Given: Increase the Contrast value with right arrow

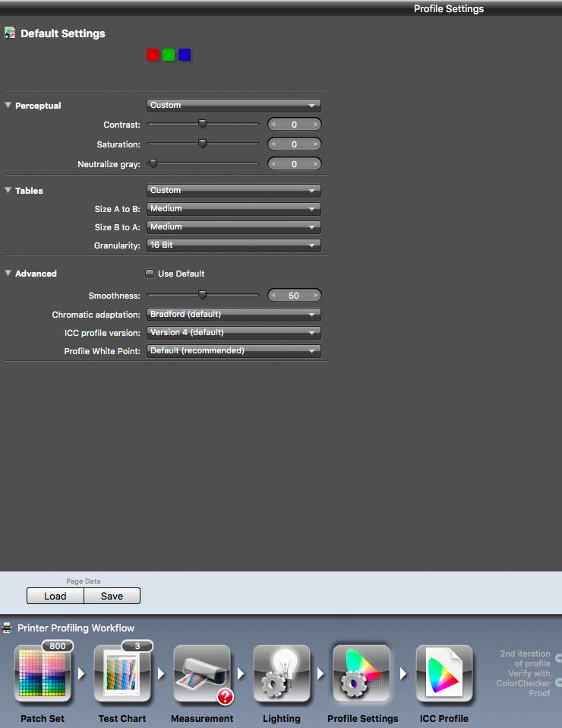Looking at the screenshot, I should point(316,125).
